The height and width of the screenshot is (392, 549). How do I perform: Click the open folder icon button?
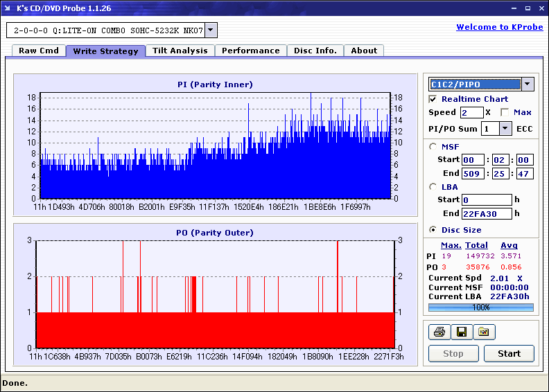point(484,332)
